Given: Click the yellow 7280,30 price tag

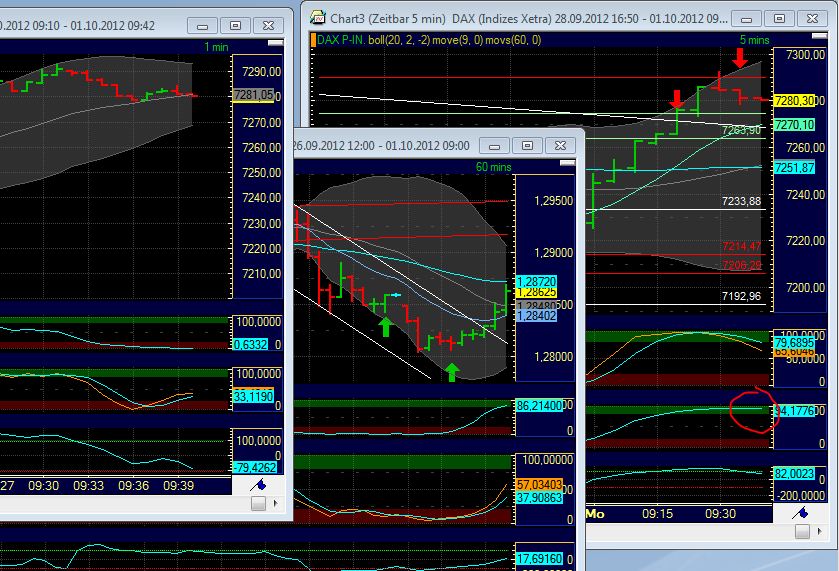Looking at the screenshot, I should (x=794, y=101).
